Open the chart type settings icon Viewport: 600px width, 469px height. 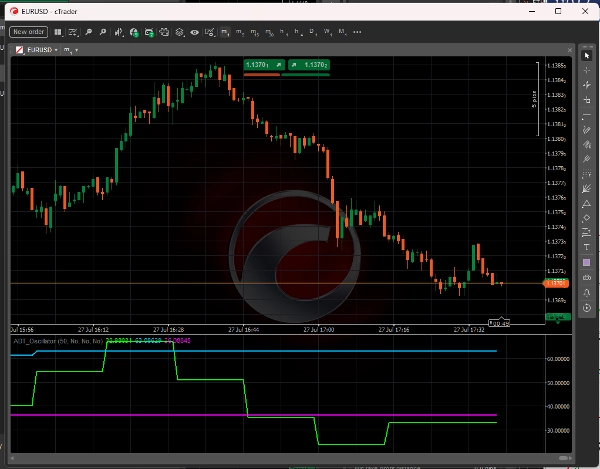(x=73, y=32)
